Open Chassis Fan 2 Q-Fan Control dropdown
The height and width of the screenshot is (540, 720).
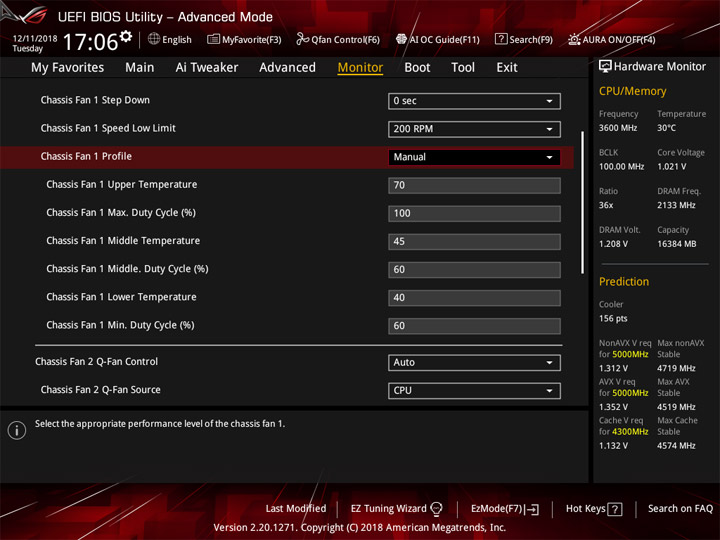click(x=474, y=362)
